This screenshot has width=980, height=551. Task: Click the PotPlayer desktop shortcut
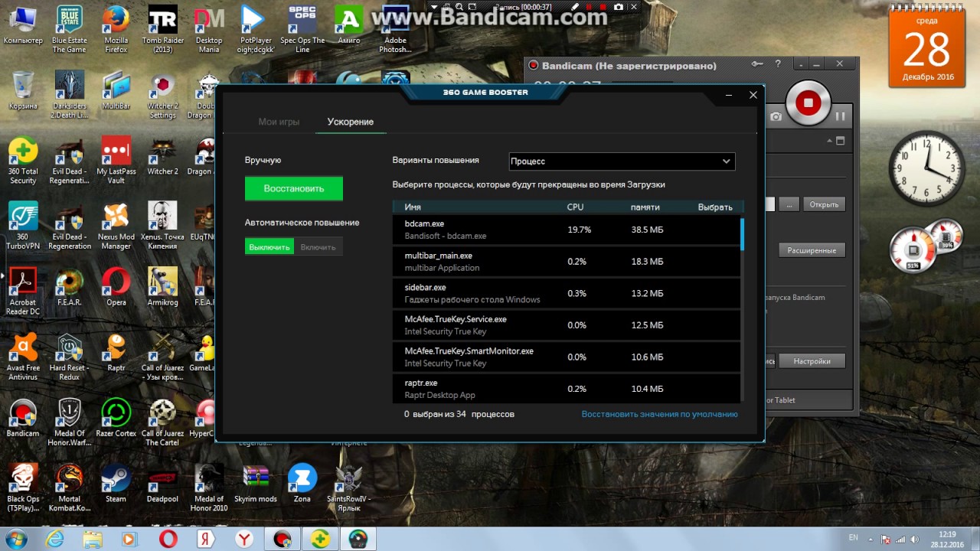point(256,31)
